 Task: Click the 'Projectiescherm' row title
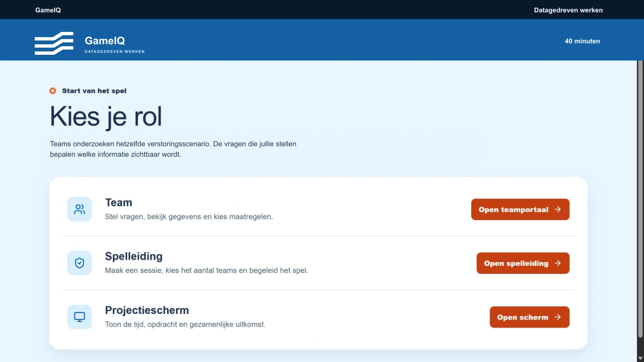pos(147,310)
